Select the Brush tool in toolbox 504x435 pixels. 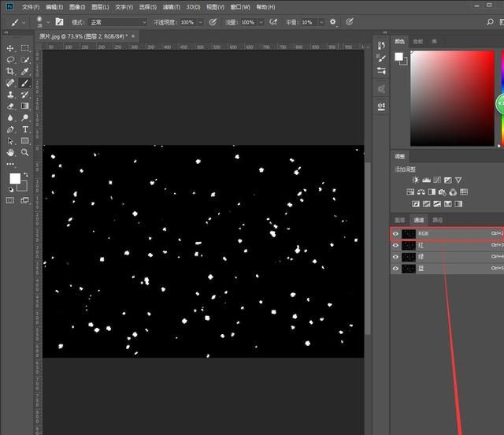pyautogui.click(x=24, y=83)
